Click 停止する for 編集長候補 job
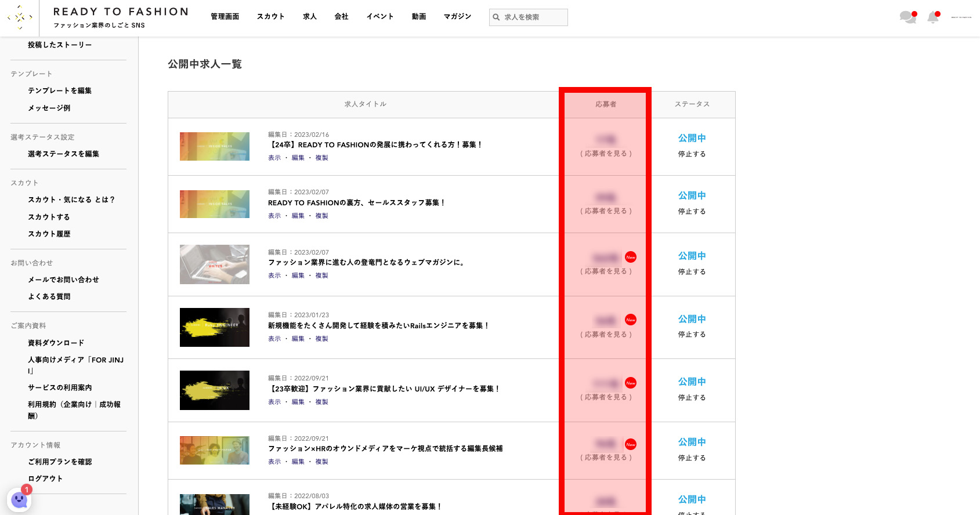The image size is (980, 515). (x=692, y=458)
